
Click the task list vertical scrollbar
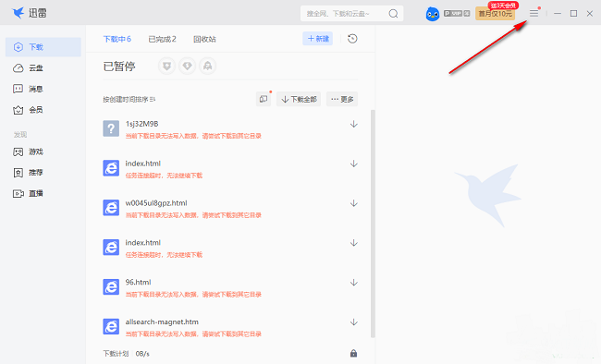[373, 224]
